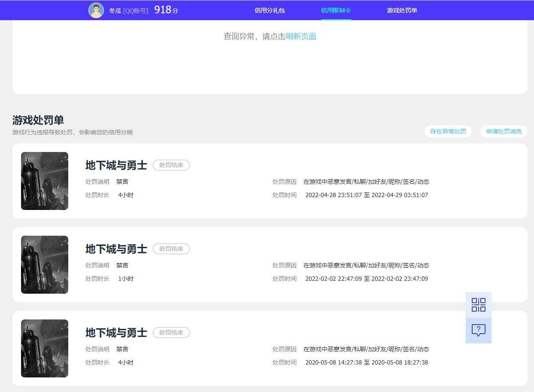
Task: Click time range 2022-02-02 22:47:09 至 2022-02-02 23:47:09
Action: click(367, 279)
